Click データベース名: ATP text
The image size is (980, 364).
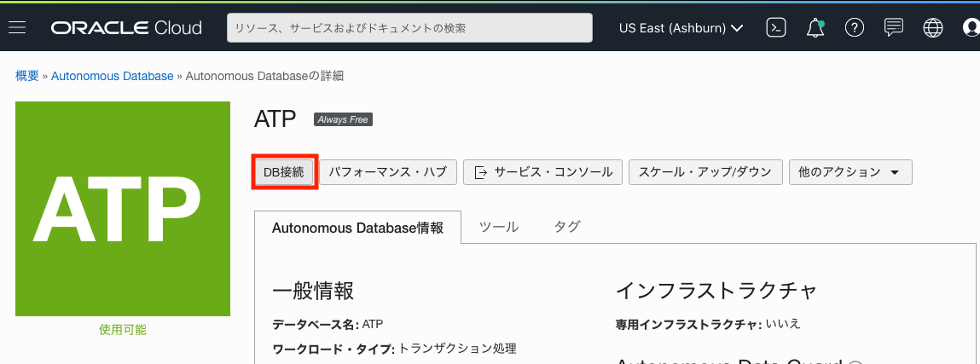tap(328, 325)
